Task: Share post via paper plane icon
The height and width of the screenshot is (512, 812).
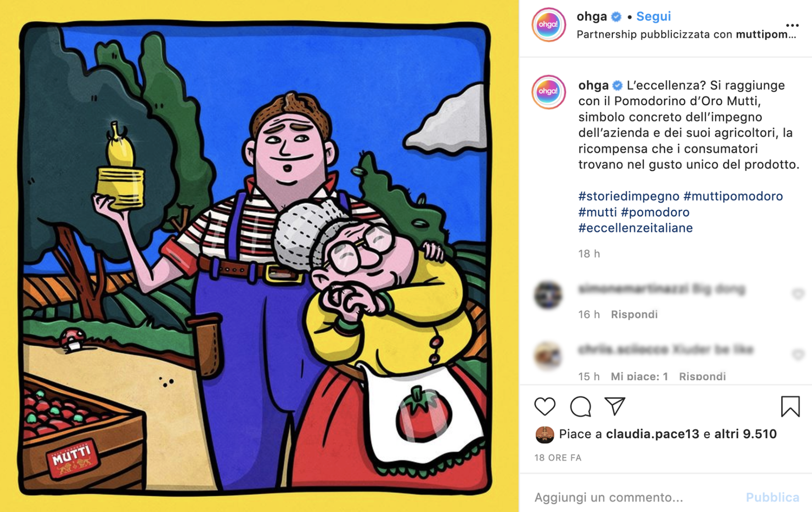Action: point(615,406)
